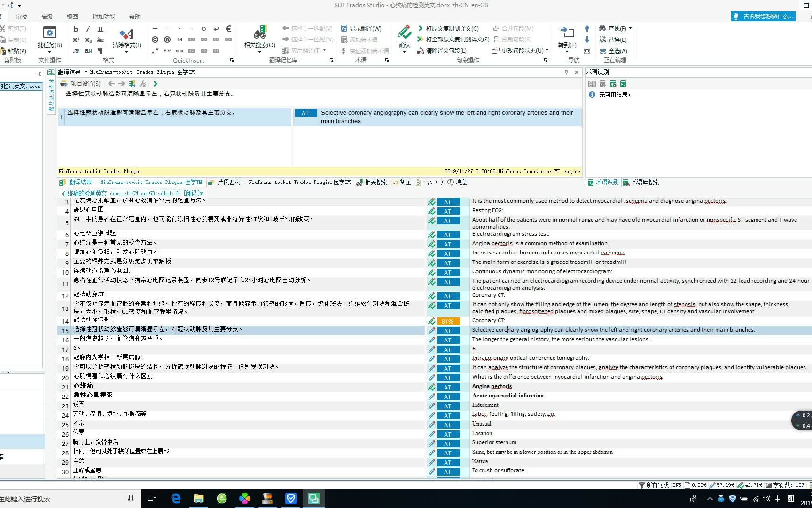This screenshot has width=812, height=508.
Task: Open Find 查找 dropdown arrow
Action: (630, 28)
